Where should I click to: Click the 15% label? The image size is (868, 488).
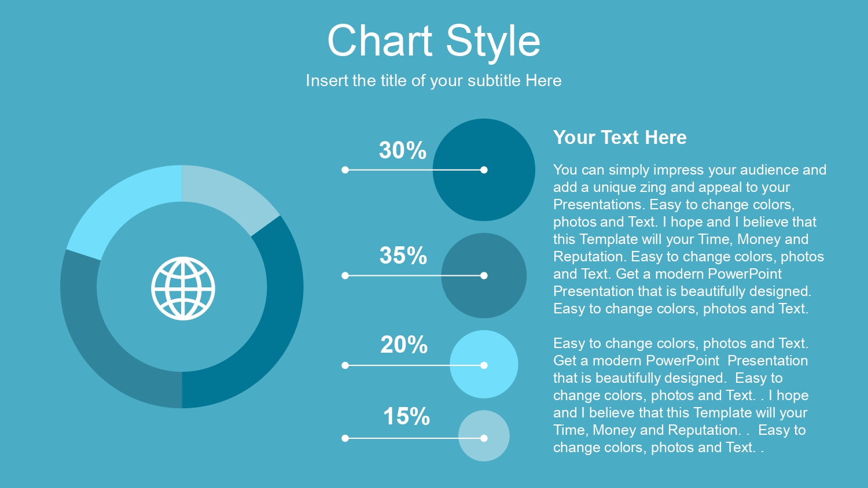pyautogui.click(x=406, y=416)
